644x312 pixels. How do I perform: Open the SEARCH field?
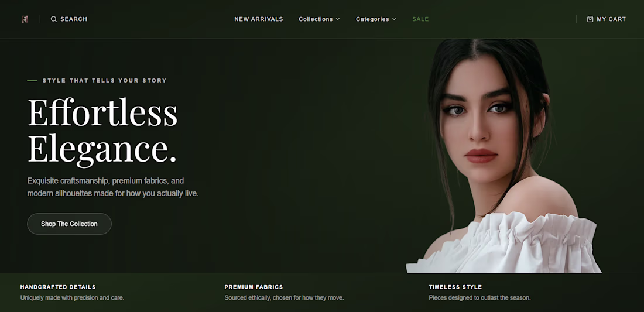click(x=69, y=19)
